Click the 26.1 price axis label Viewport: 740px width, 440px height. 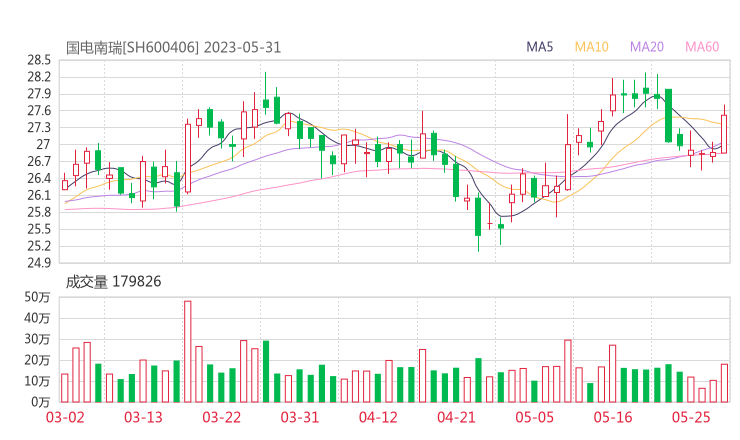39,195
